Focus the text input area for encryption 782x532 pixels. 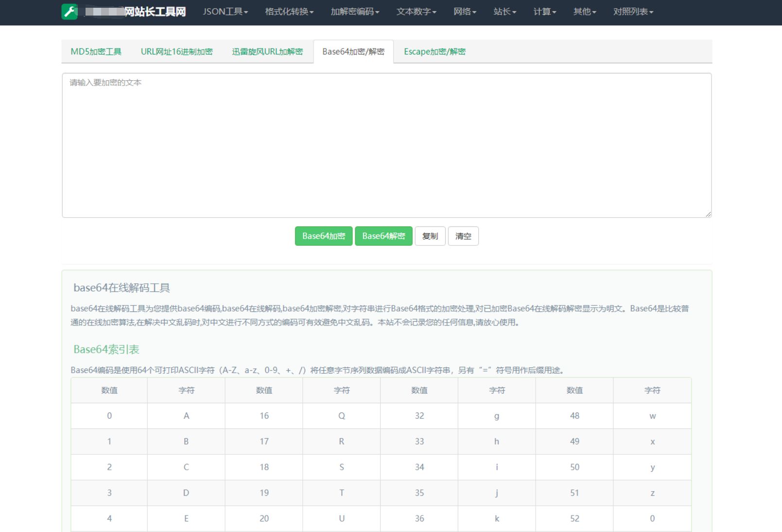(x=386, y=145)
